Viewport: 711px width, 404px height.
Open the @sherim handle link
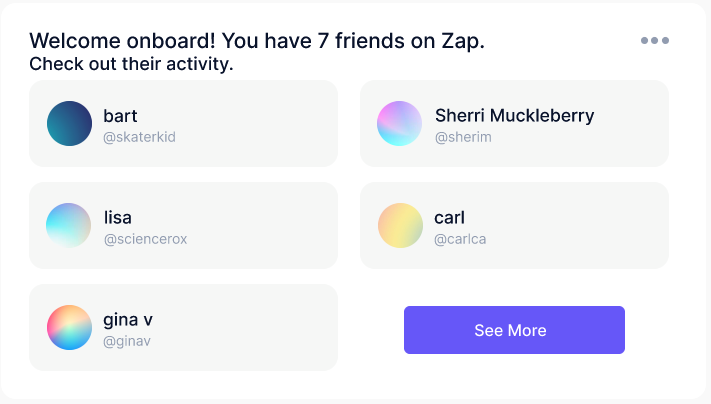coord(463,137)
